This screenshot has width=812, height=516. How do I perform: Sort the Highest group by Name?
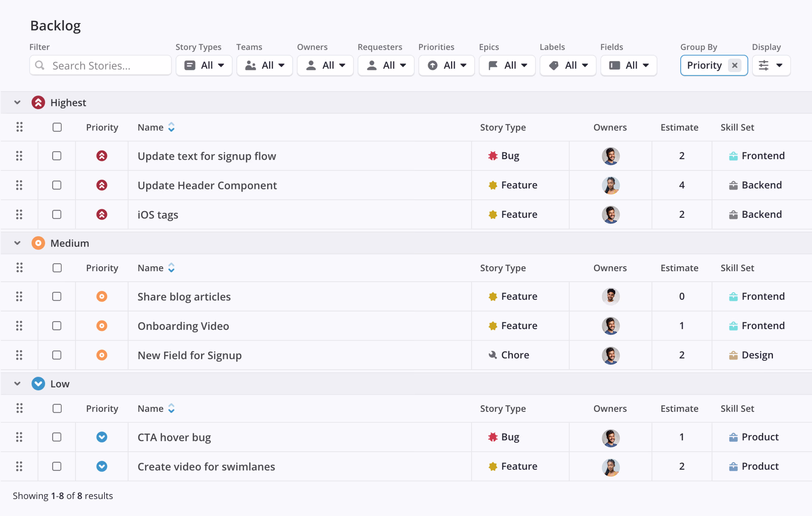[x=171, y=127]
